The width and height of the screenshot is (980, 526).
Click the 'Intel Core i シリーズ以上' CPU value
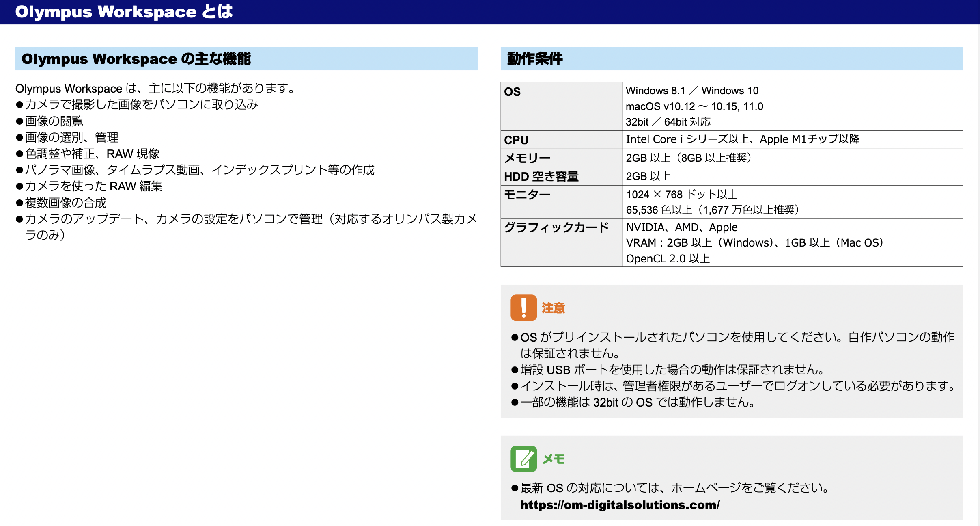687,139
